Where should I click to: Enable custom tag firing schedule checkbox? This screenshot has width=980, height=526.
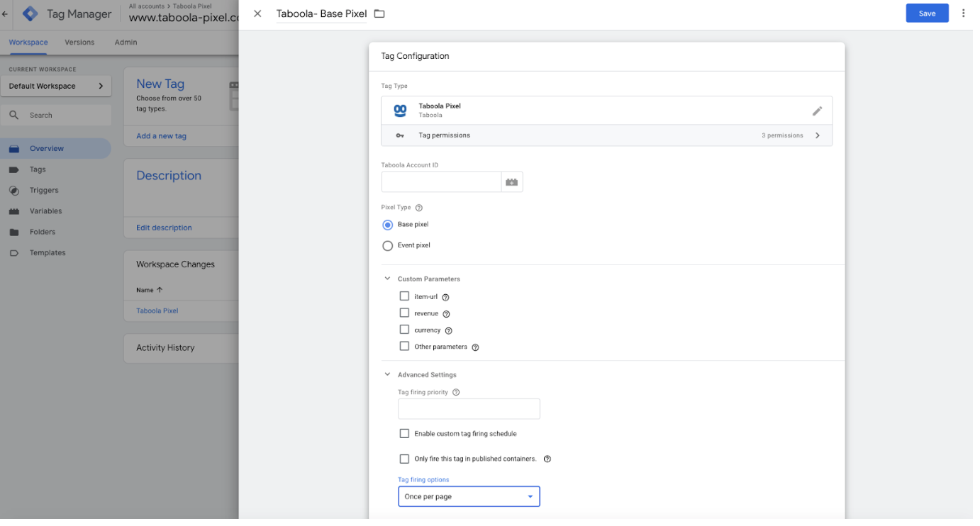(404, 433)
